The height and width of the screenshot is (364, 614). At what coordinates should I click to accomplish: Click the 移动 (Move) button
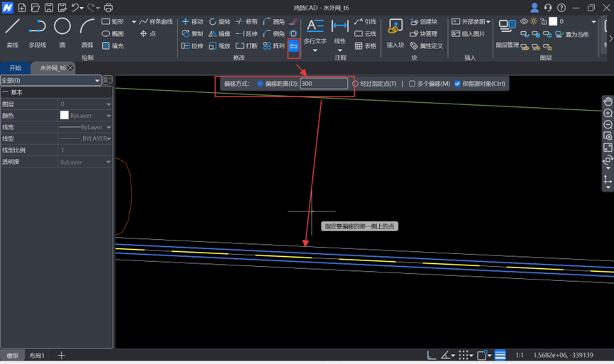192,22
